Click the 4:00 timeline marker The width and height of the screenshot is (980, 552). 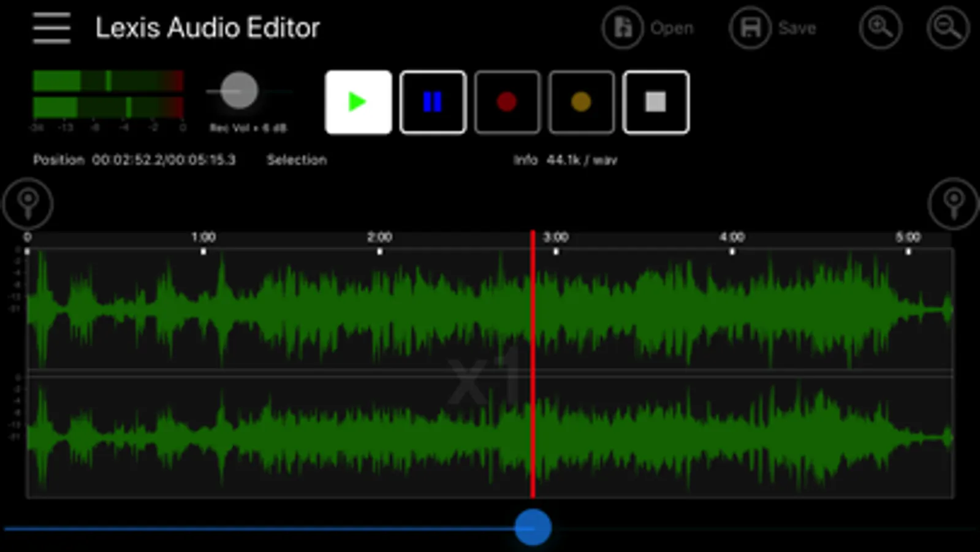(732, 237)
